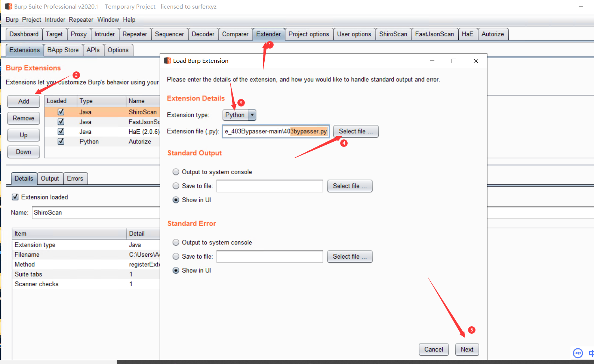
Task: Select the Autorize Python extension row
Action: coord(102,142)
